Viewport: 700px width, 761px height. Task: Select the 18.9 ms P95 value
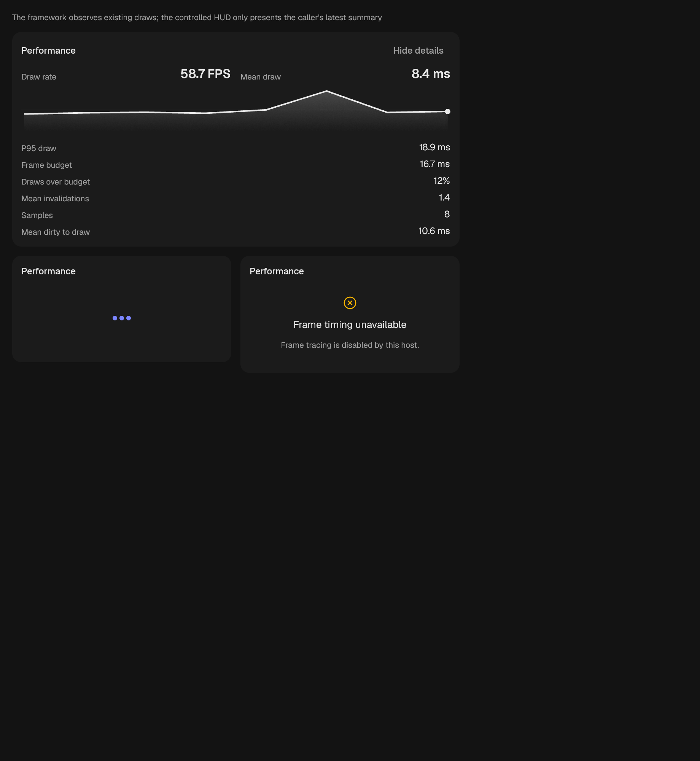coord(434,147)
